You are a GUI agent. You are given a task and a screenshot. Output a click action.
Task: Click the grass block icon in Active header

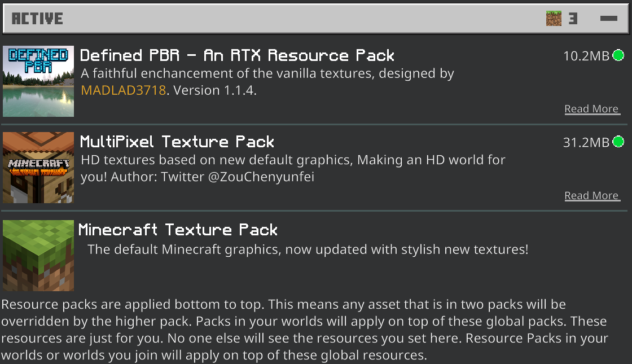coord(554,19)
